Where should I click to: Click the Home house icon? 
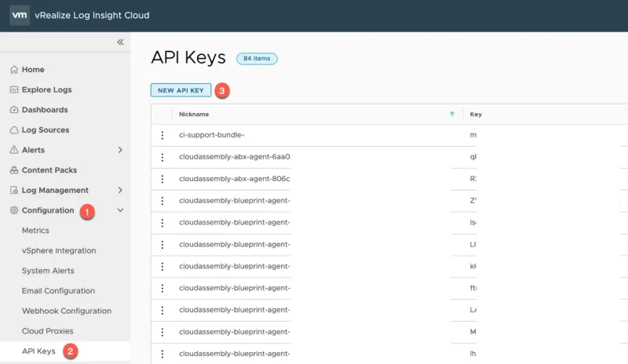[x=14, y=70]
